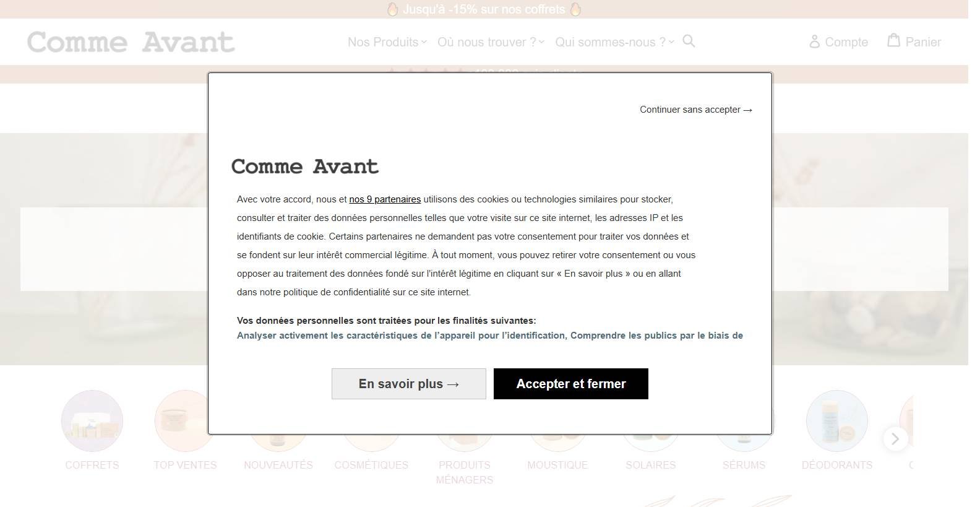980x507 pixels.
Task: Click the carousel next arrow
Action: (895, 439)
